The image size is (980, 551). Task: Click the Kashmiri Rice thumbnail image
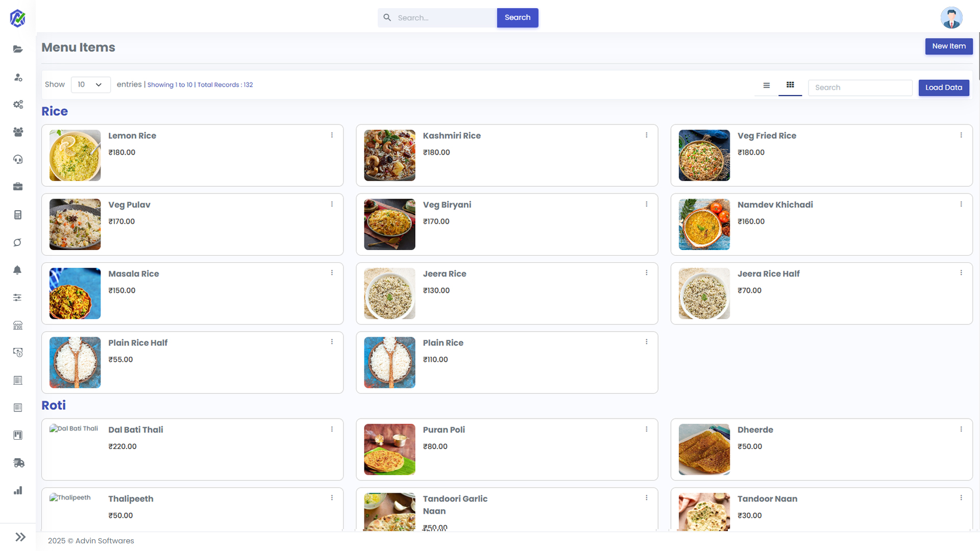click(x=389, y=155)
